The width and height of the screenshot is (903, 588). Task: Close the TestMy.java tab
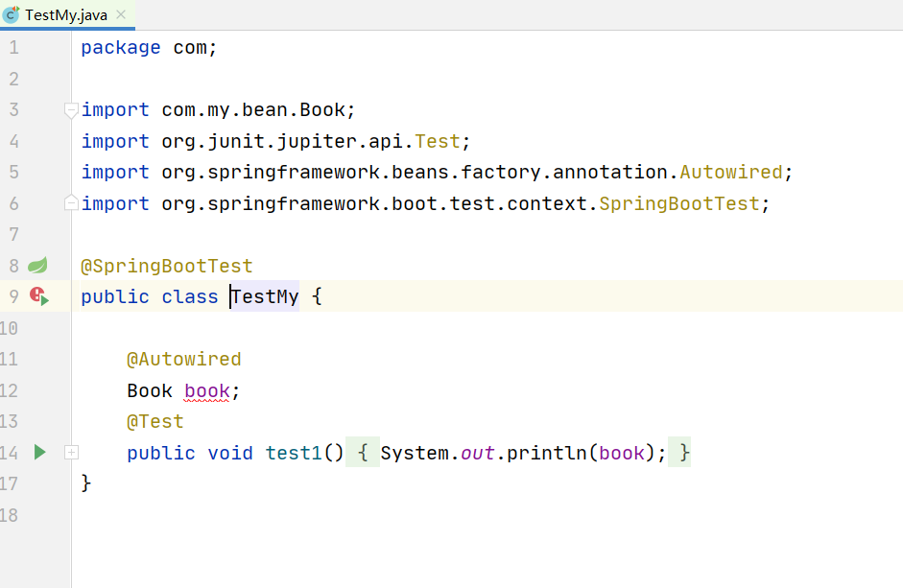click(119, 15)
